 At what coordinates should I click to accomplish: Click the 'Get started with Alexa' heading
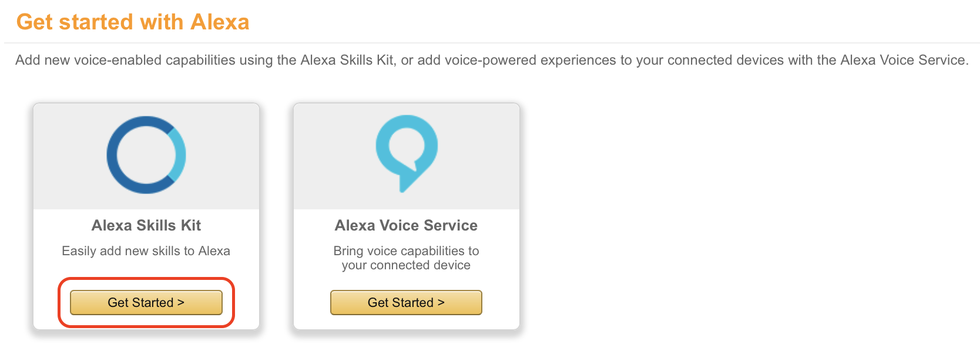coord(133,22)
